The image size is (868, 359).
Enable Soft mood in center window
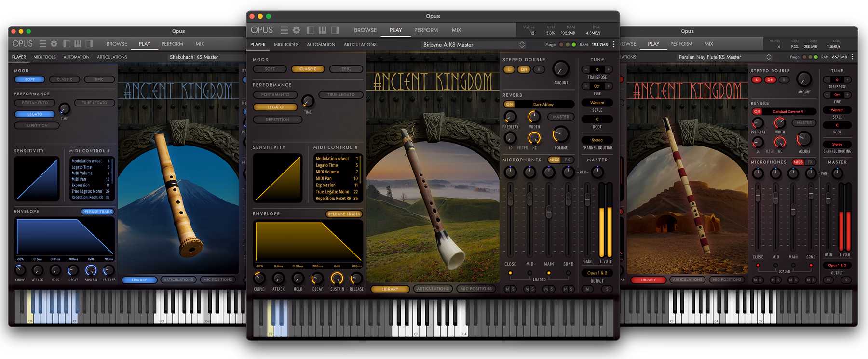(x=270, y=69)
